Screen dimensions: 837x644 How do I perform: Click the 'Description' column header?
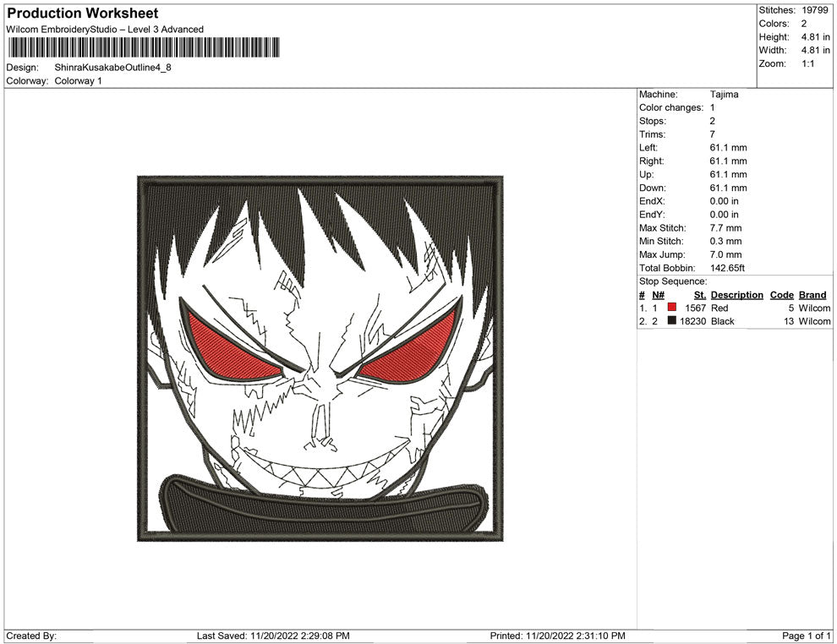tap(736, 295)
